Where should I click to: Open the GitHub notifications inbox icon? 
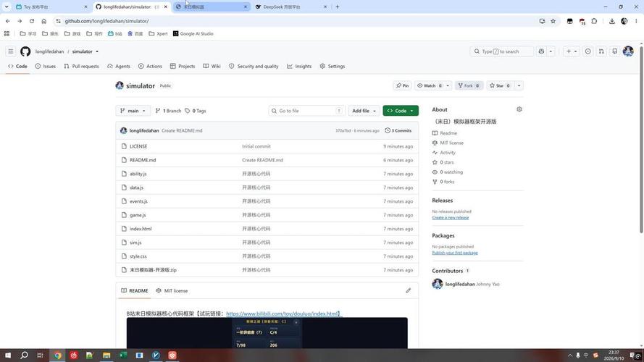click(615, 51)
